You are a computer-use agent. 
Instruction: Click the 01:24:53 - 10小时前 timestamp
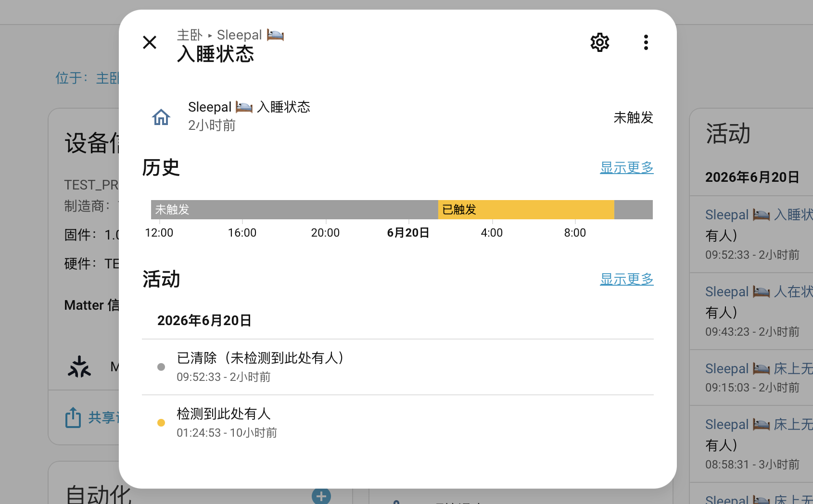click(227, 433)
